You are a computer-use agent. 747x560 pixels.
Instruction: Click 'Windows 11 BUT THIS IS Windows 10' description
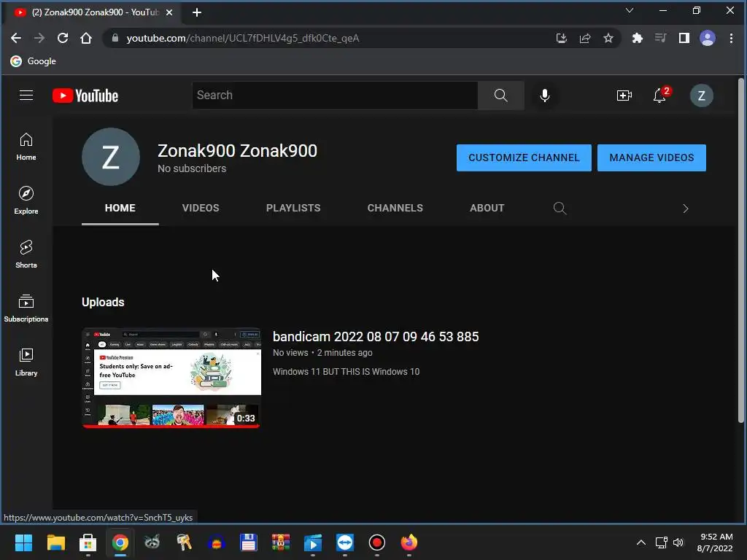(346, 371)
